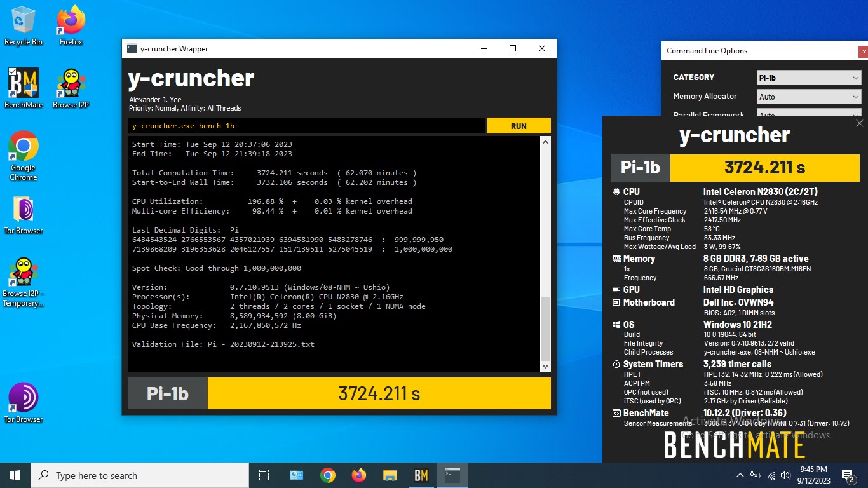The image size is (868, 488).
Task: Click the y-cruncher.exe bench 1b command field
Action: click(306, 126)
